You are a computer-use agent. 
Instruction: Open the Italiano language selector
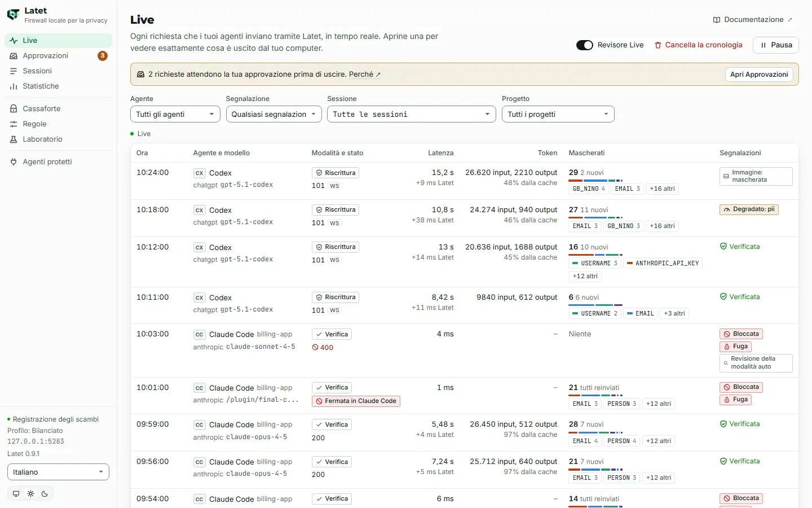pyautogui.click(x=58, y=472)
